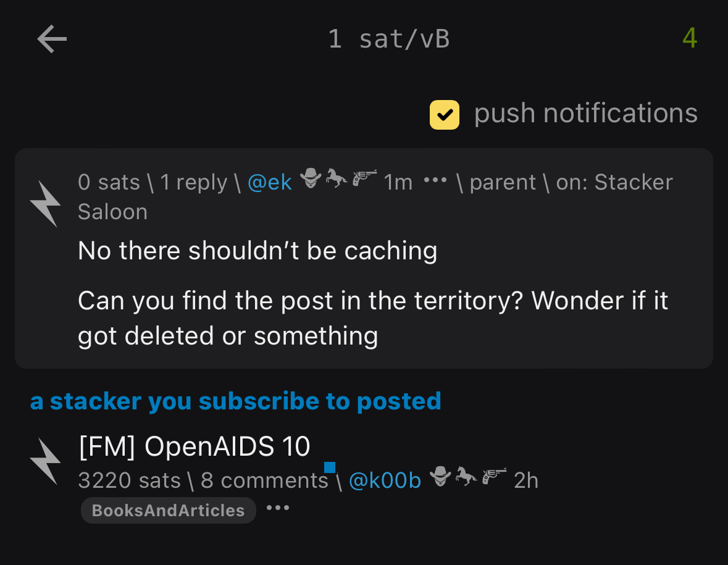Go back using the left arrow
The width and height of the screenshot is (728, 565).
[x=52, y=39]
